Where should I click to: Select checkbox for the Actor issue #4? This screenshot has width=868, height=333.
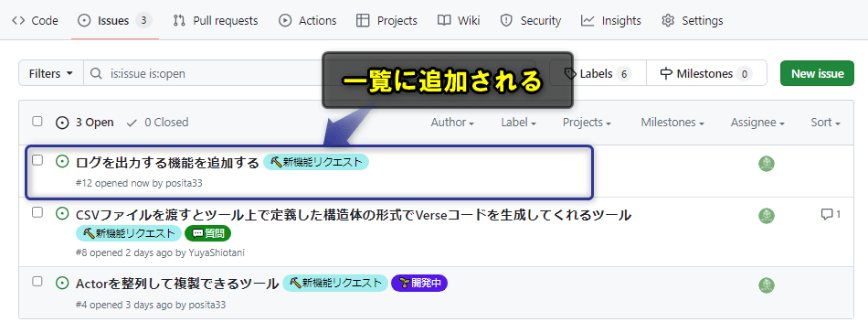37,281
